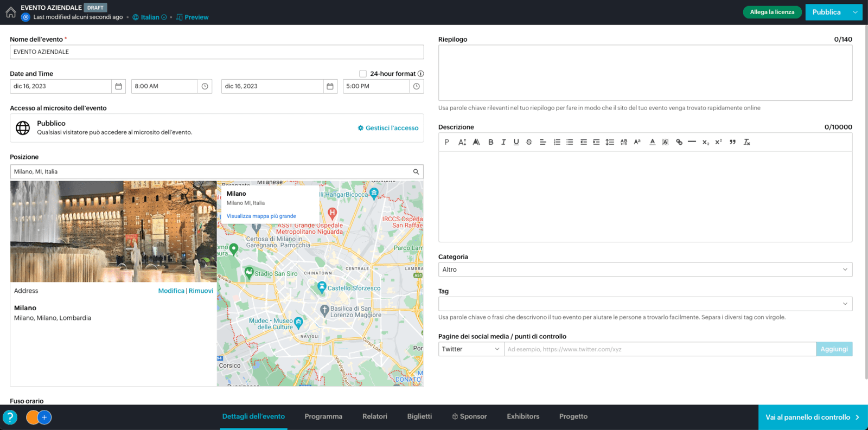Enable the 24-hour format checkbox
868x430 pixels.
[363, 74]
